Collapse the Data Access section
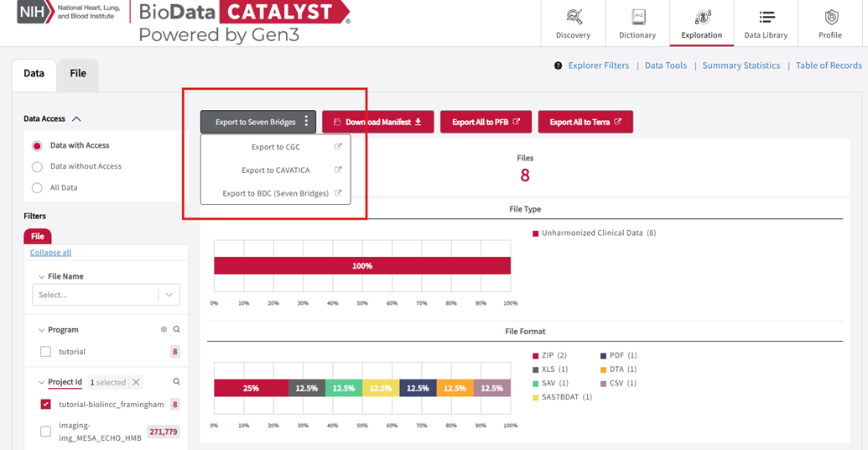 (x=76, y=118)
